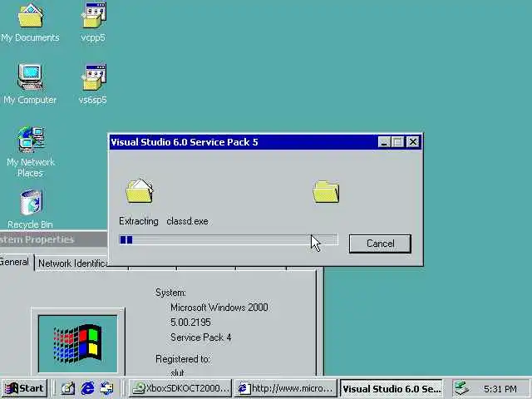Select the Recycle Bin icon
The image size is (532, 399).
(31, 209)
